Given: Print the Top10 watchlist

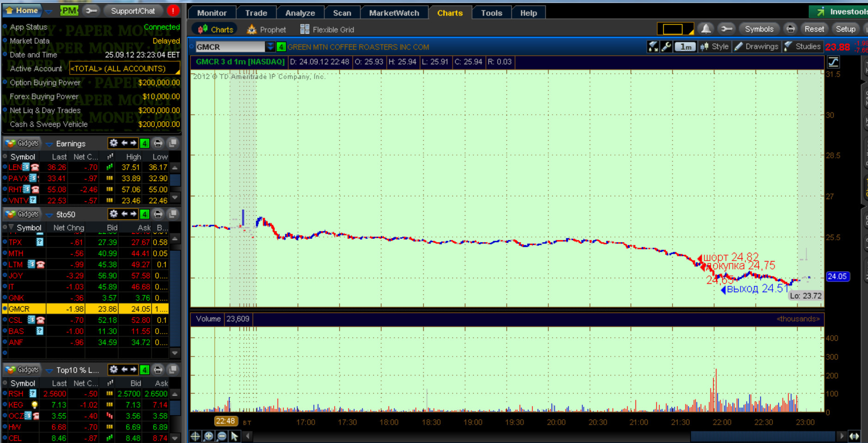Looking at the screenshot, I should coord(158,370).
